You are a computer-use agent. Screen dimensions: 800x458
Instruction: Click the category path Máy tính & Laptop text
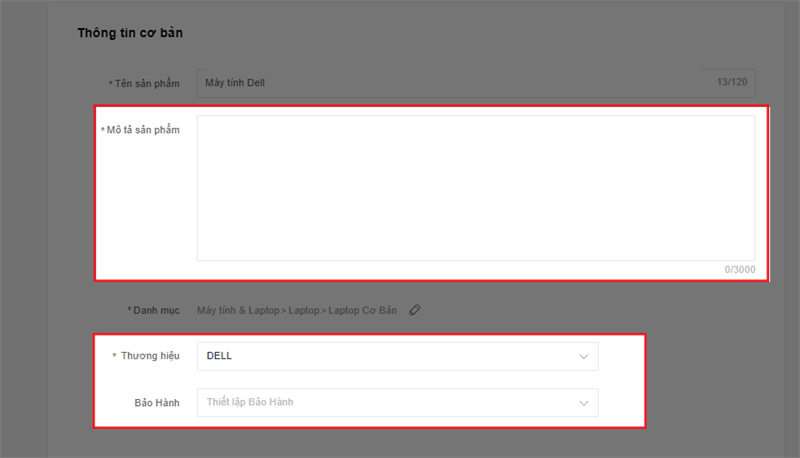(x=238, y=310)
